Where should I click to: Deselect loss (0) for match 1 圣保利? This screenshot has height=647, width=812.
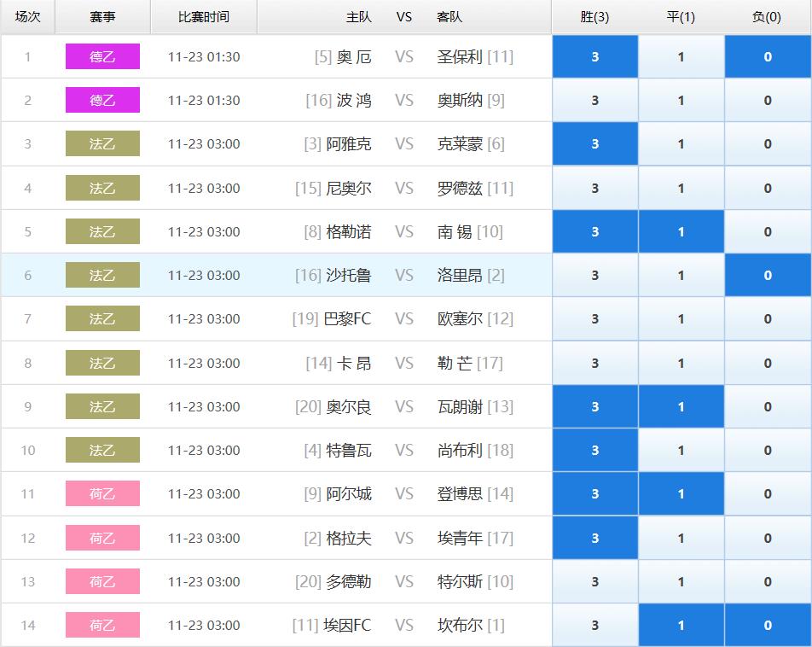pyautogui.click(x=768, y=56)
